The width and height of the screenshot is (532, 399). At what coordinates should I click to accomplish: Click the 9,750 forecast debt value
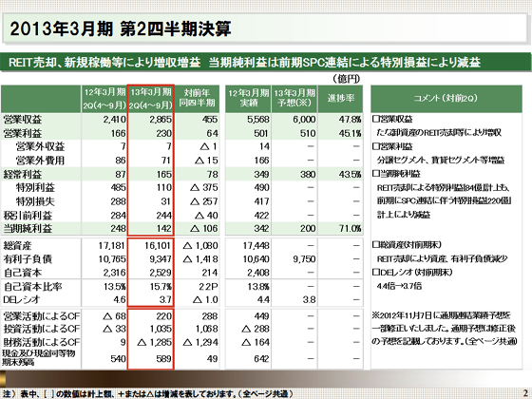click(x=304, y=259)
